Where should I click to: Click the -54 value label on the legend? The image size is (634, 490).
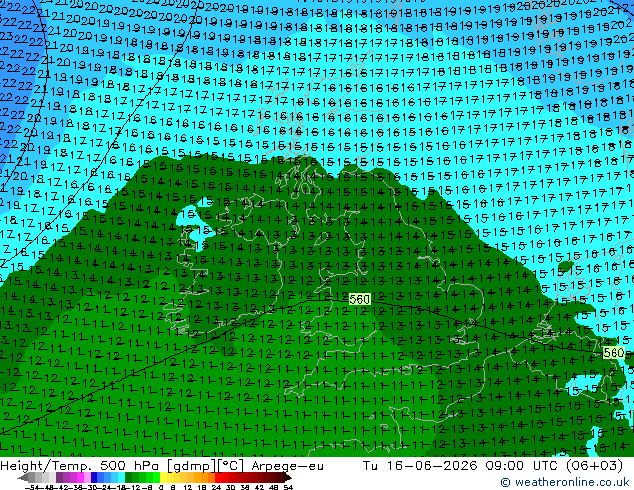tap(32, 488)
